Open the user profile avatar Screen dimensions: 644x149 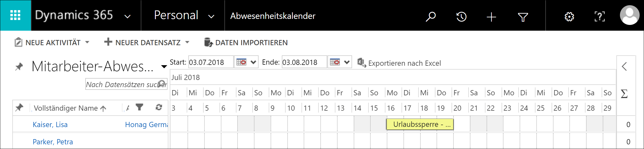(630, 15)
